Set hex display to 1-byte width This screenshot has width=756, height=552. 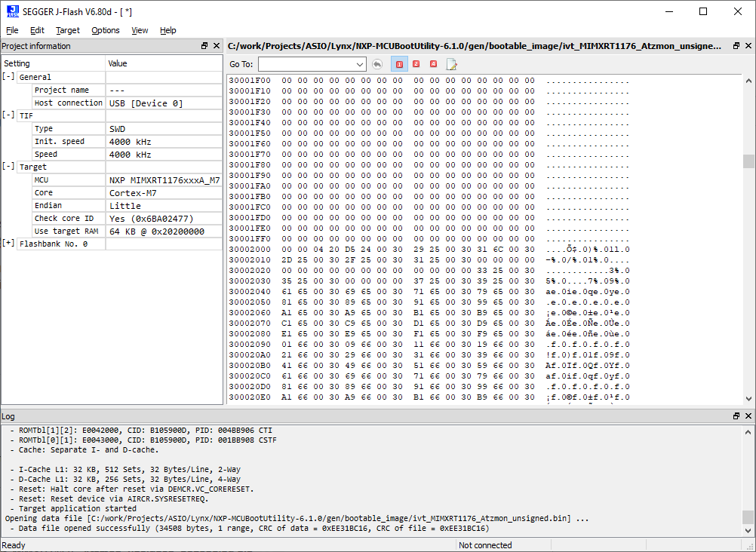pyautogui.click(x=399, y=64)
